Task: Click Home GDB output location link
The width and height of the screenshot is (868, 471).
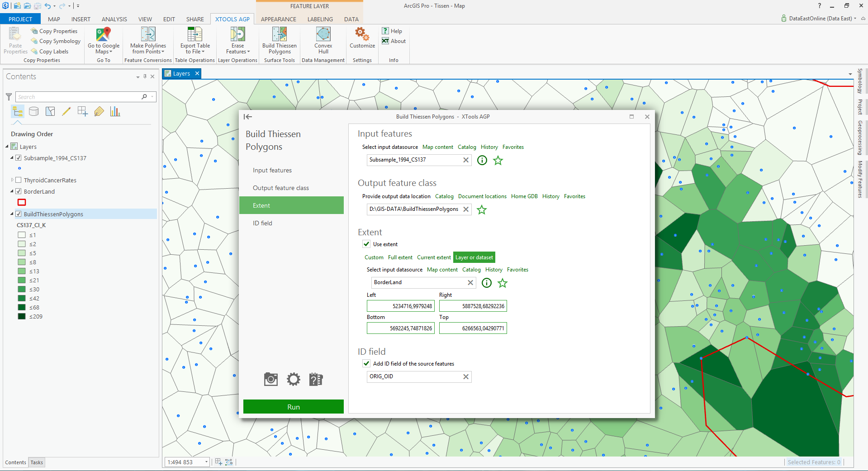Action: click(x=524, y=196)
